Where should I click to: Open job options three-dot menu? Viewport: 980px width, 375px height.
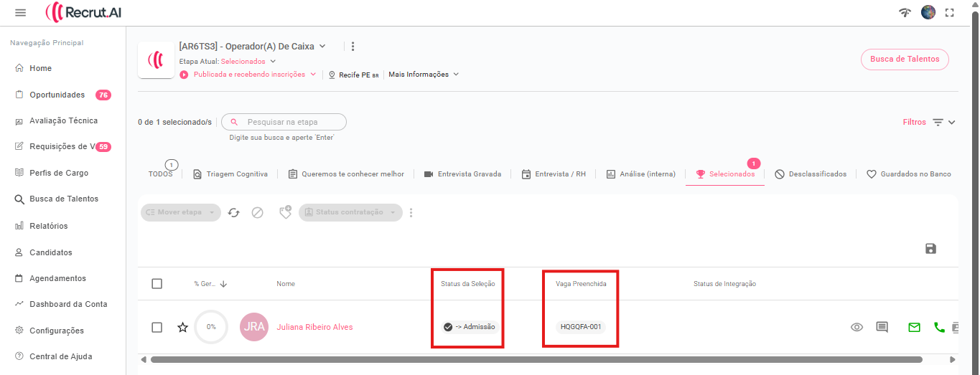click(353, 47)
